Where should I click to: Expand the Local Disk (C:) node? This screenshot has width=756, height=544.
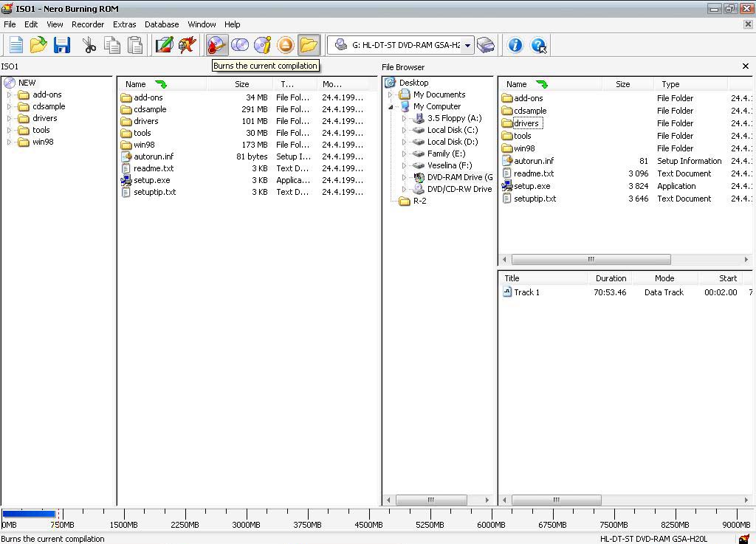click(x=404, y=130)
